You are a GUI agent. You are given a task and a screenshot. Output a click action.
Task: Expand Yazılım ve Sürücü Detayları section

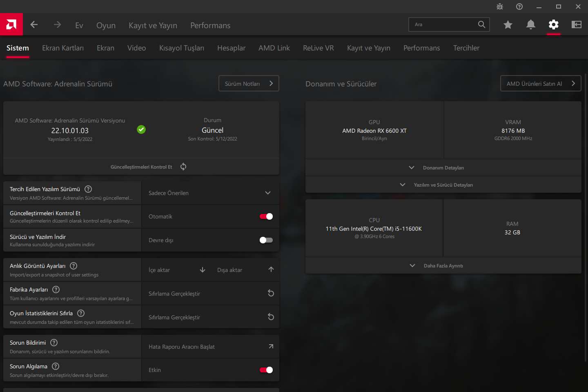[443, 185]
